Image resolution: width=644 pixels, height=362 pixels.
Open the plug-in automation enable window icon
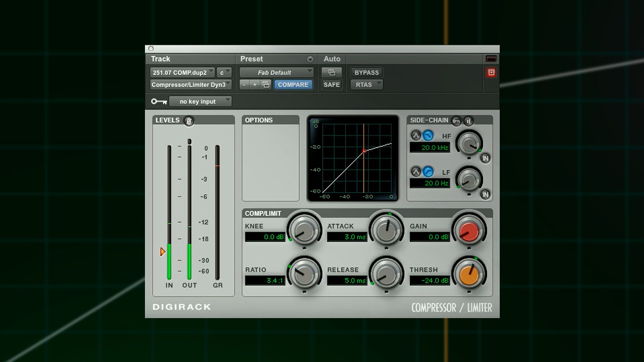332,72
